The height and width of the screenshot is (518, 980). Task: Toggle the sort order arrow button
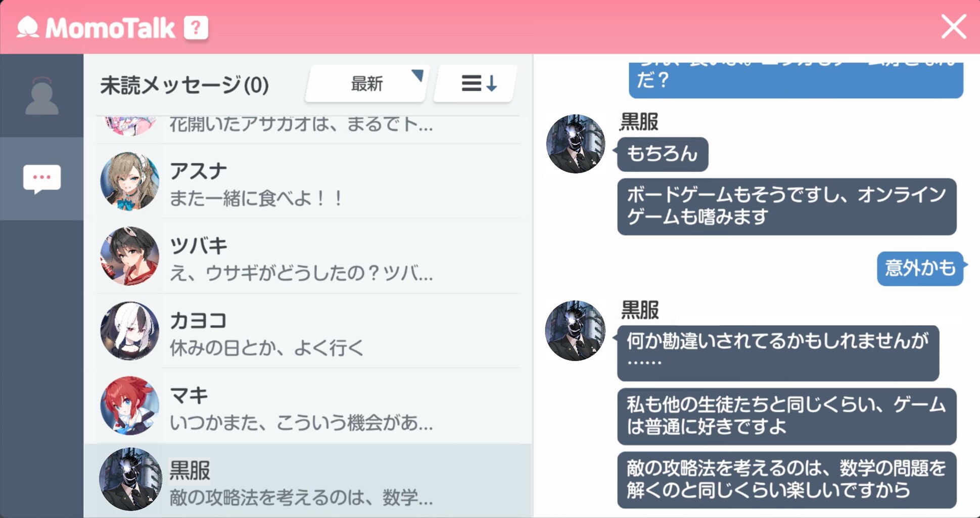476,83
